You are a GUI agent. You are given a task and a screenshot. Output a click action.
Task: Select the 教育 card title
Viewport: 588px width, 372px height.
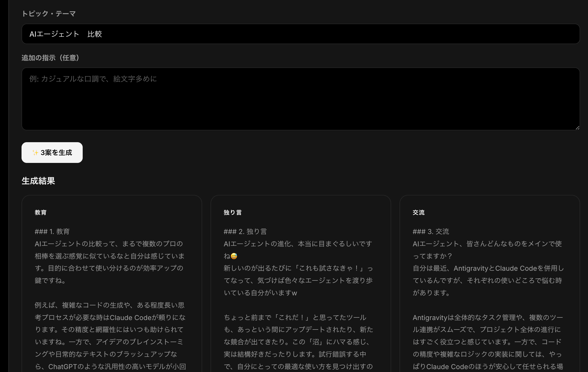point(41,212)
